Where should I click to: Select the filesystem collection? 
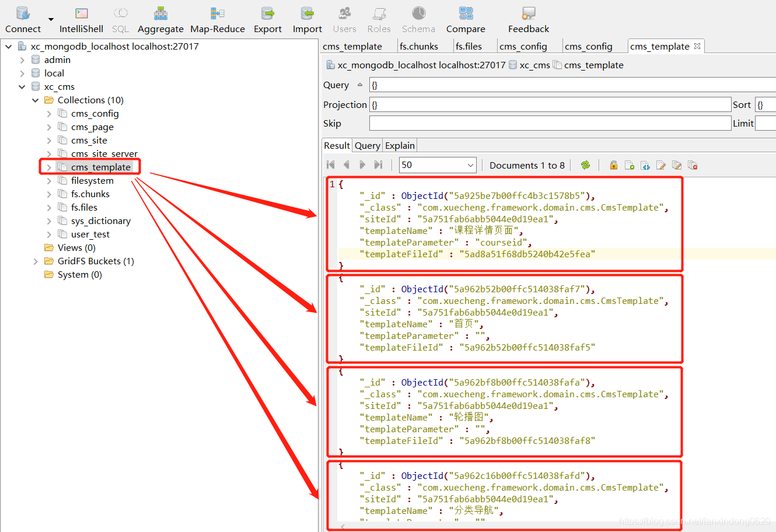tap(92, 180)
